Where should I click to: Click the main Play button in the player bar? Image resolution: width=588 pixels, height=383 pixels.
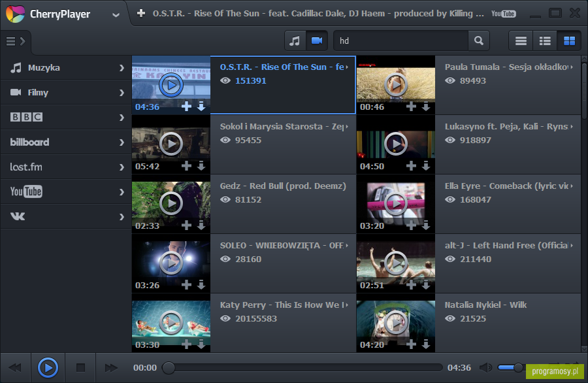pyautogui.click(x=48, y=367)
